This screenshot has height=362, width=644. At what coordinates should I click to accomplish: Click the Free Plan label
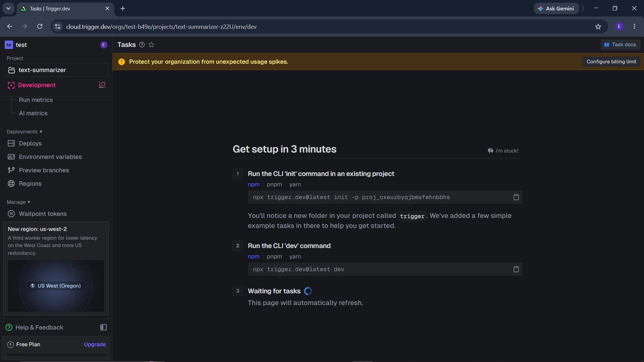point(28,345)
